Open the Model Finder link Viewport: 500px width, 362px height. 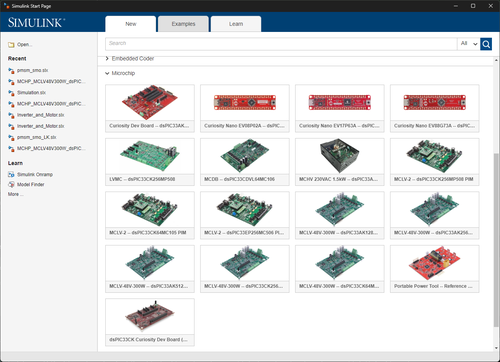coord(31,184)
